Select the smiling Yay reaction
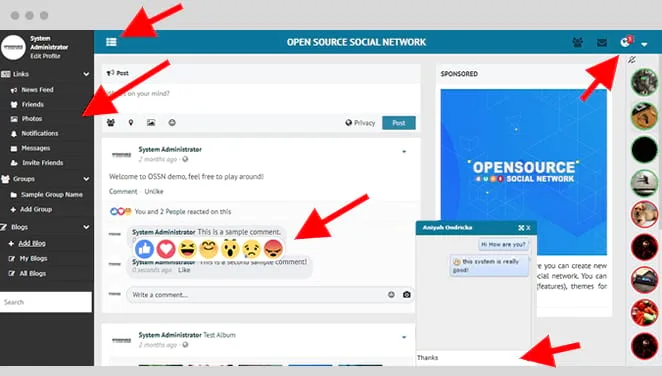 coord(209,249)
